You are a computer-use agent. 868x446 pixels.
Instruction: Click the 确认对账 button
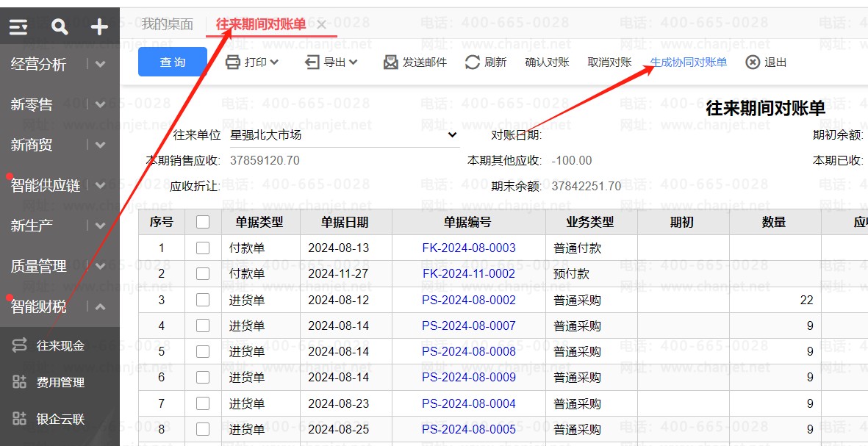click(x=547, y=62)
